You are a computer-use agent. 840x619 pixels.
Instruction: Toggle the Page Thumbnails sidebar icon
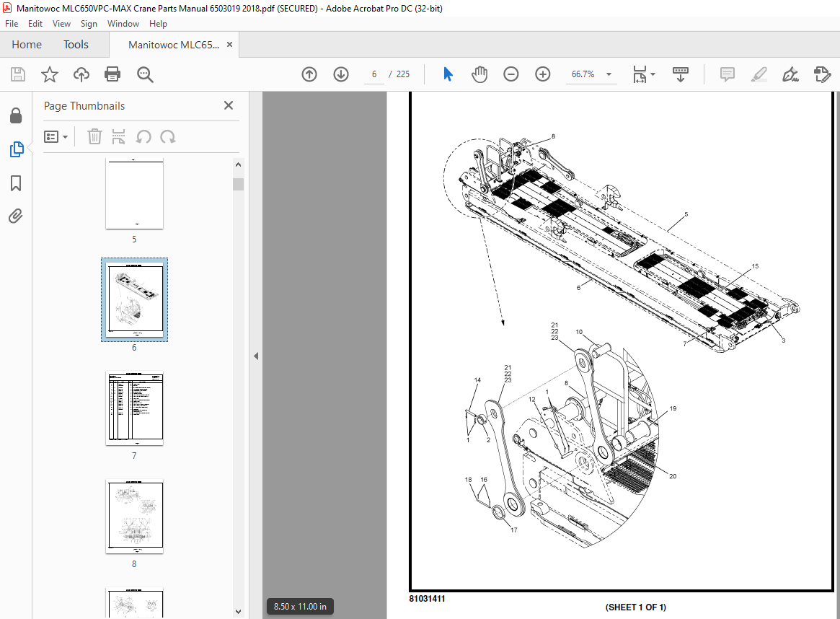coord(16,149)
